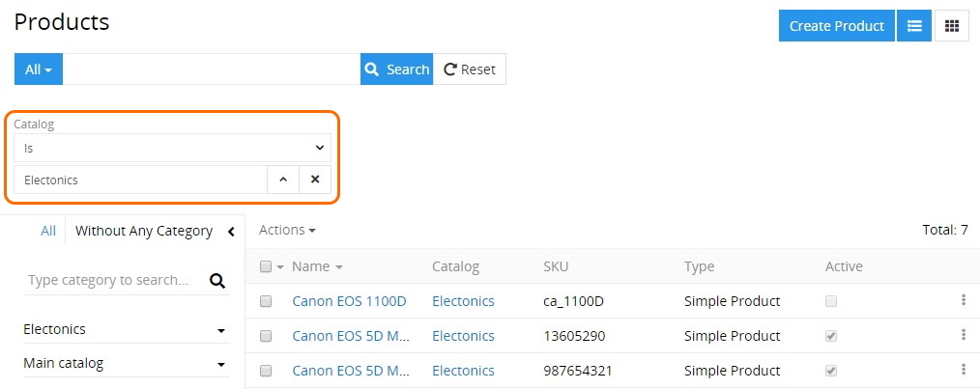This screenshot has width=980, height=389.
Task: Type in the product search field
Action: click(x=211, y=69)
